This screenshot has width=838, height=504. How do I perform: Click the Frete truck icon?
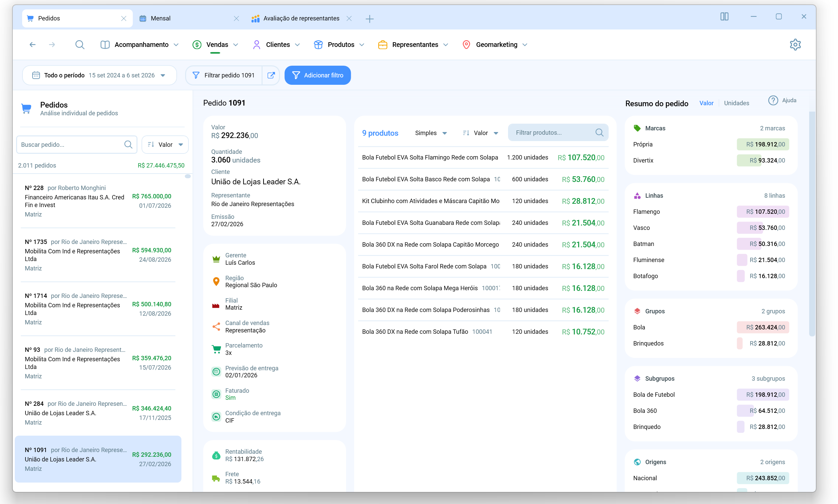coord(216,478)
